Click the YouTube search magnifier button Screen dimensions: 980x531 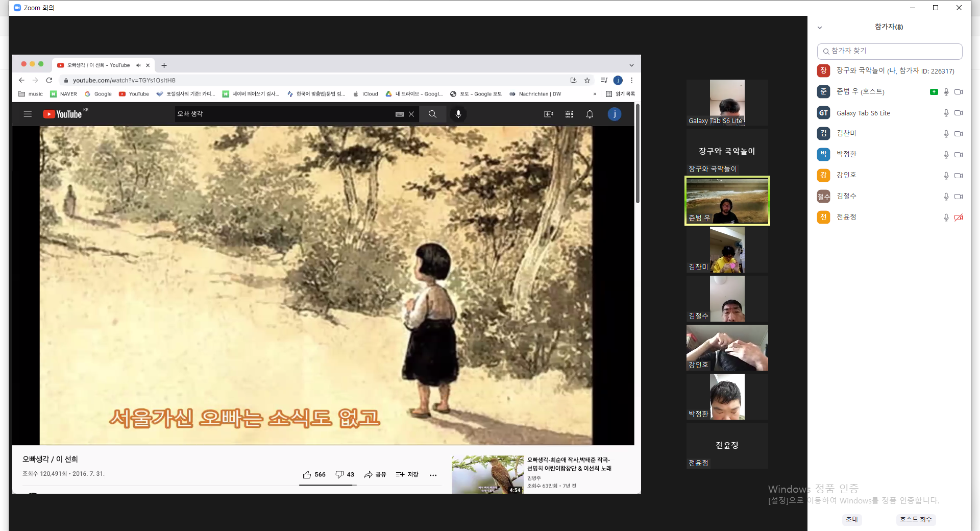[x=432, y=114]
